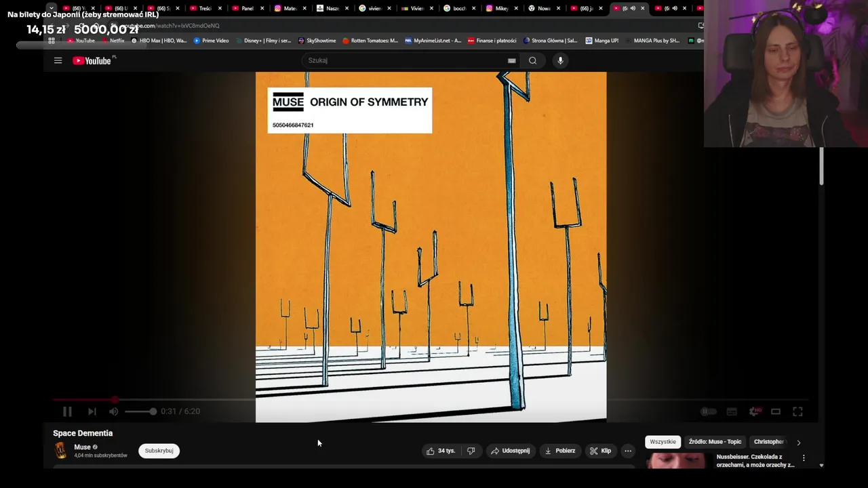This screenshot has height=488, width=868.
Task: Open the browser tab search dropdown
Action: tap(52, 8)
